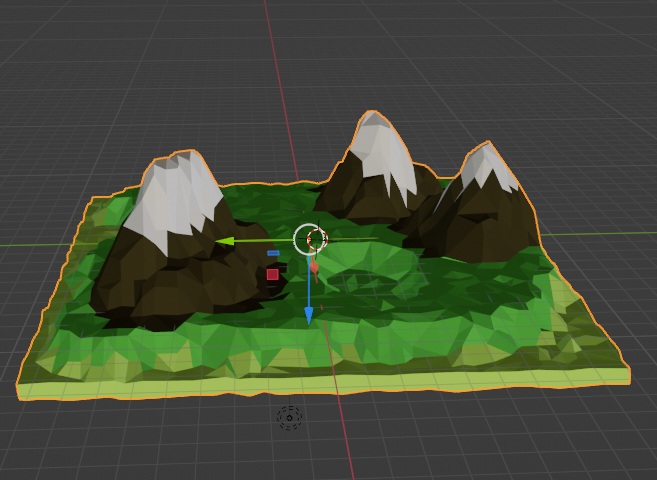Select the point light object below the terrain

[x=290, y=418]
